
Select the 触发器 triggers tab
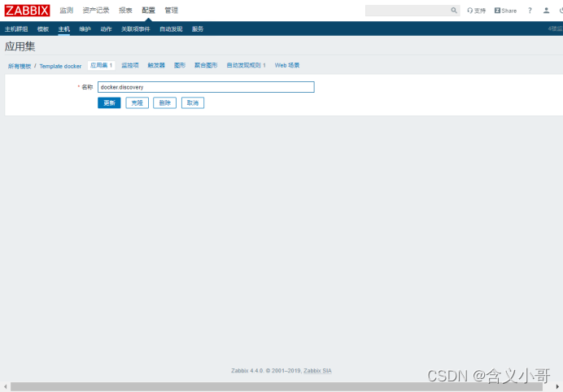point(156,65)
